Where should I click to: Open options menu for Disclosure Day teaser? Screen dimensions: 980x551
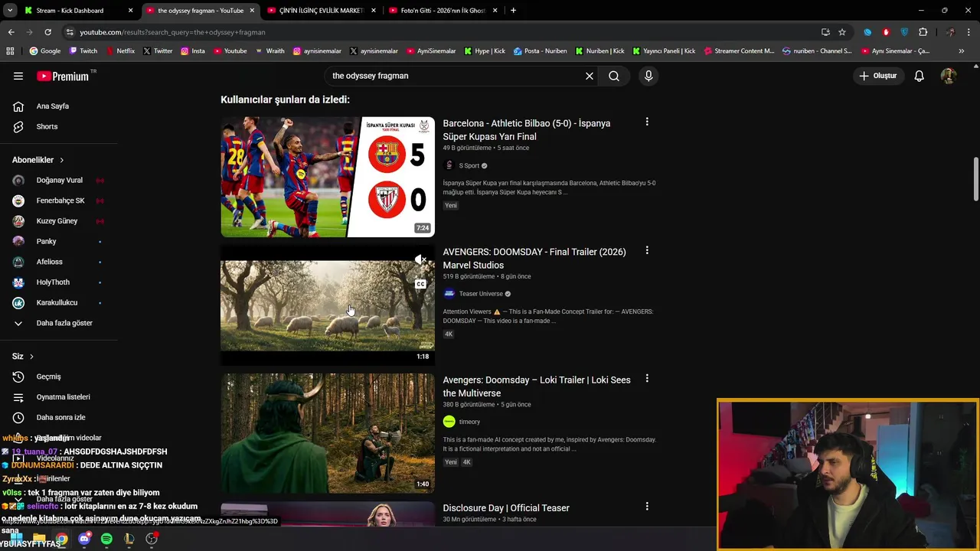[647, 507]
